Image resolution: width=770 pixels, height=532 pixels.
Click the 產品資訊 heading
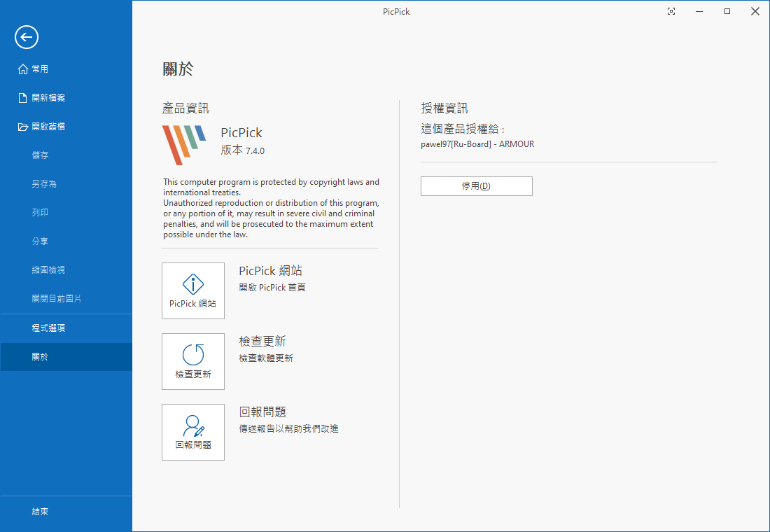pyautogui.click(x=185, y=108)
